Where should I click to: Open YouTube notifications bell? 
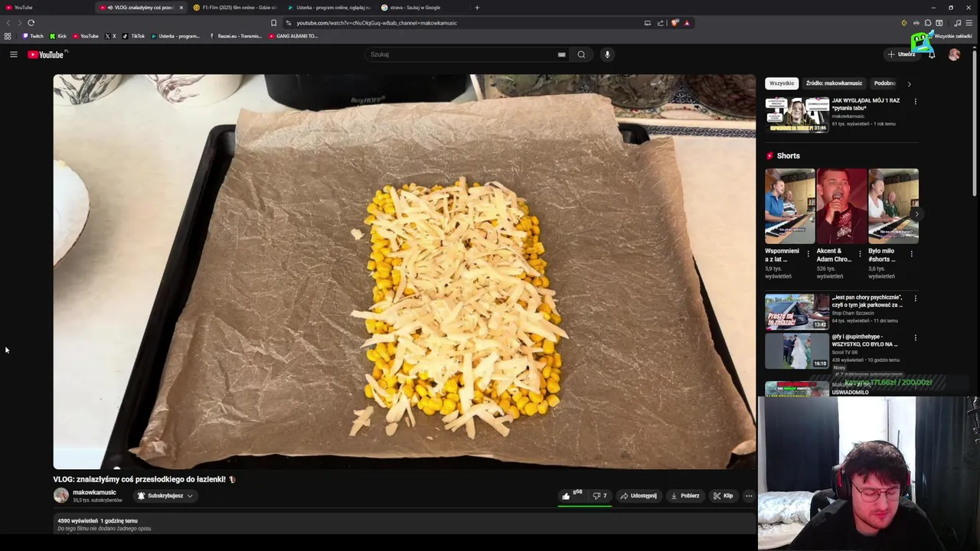931,54
